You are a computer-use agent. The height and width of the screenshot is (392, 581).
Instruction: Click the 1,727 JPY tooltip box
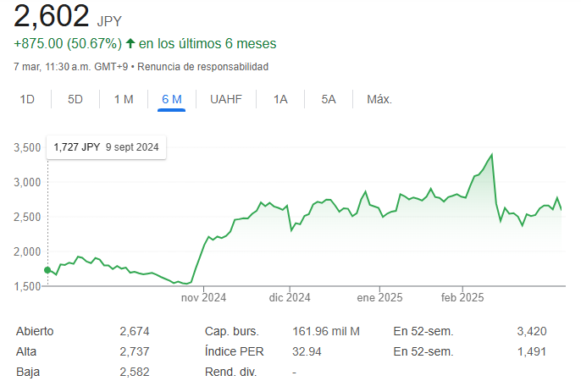[x=107, y=147]
